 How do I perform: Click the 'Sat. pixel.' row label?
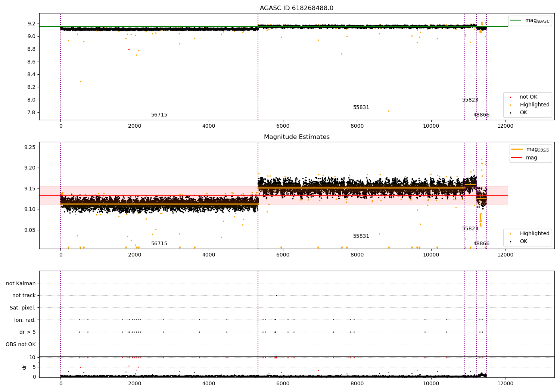[23, 308]
